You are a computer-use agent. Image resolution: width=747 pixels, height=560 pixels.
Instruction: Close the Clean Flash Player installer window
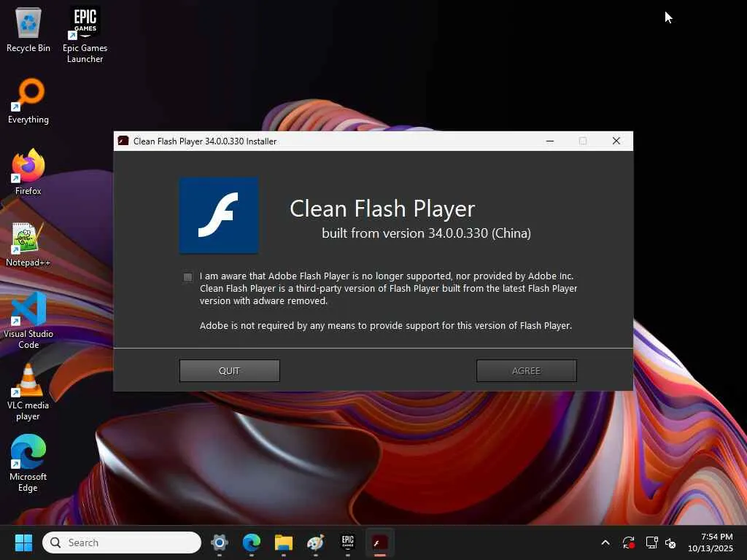[616, 141]
